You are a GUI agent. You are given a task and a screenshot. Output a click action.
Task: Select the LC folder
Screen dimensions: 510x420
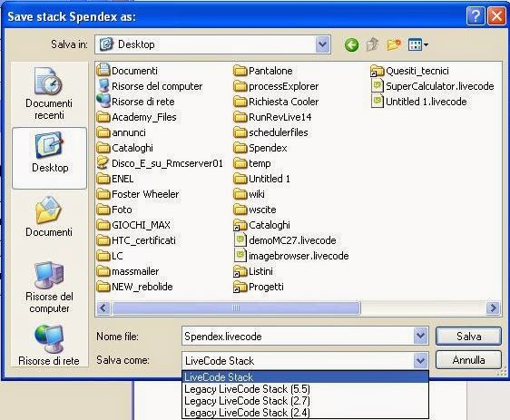click(111, 256)
